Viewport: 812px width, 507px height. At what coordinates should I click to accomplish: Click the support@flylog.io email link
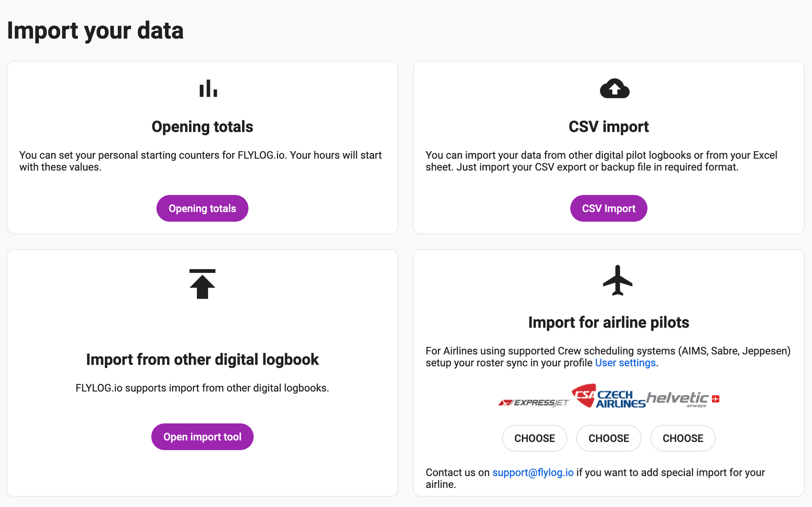533,472
